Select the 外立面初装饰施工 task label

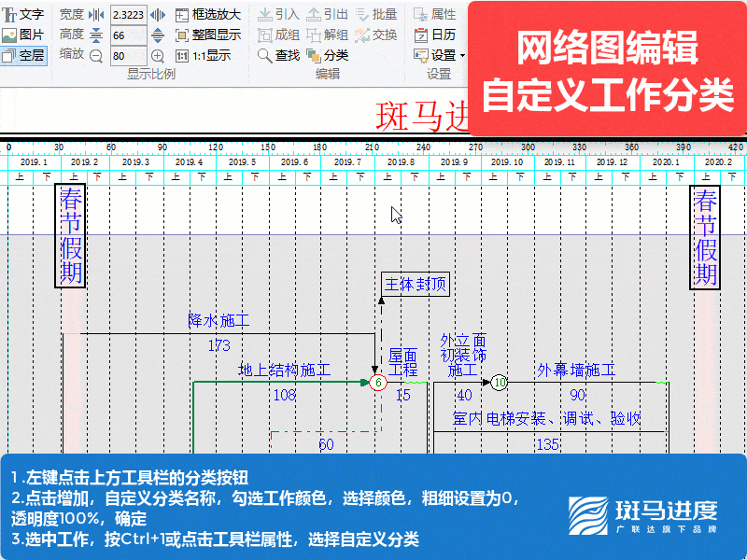pos(463,356)
